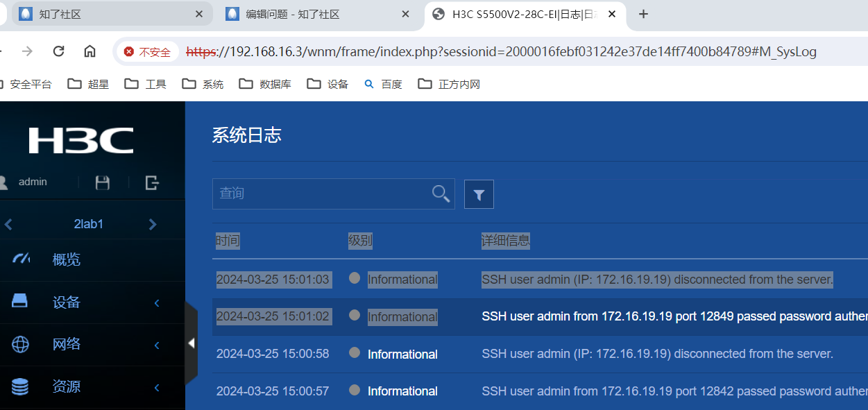Image resolution: width=868 pixels, height=410 pixels.
Task: Click browser forward arrow
Action: 27,51
